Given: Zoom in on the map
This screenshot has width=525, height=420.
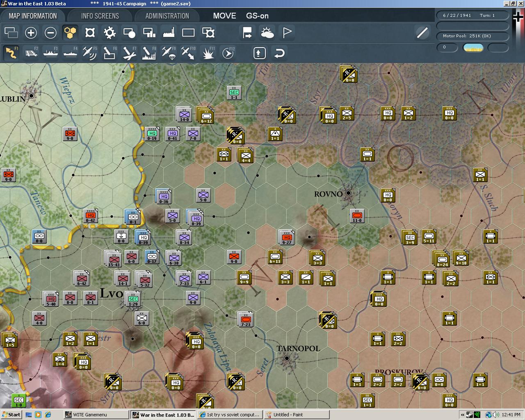Looking at the screenshot, I should (x=31, y=32).
